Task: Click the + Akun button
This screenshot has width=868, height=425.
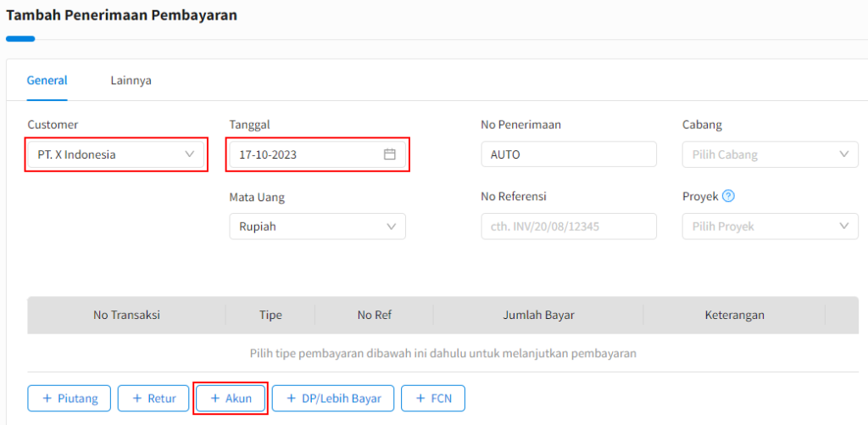Action: click(x=231, y=399)
